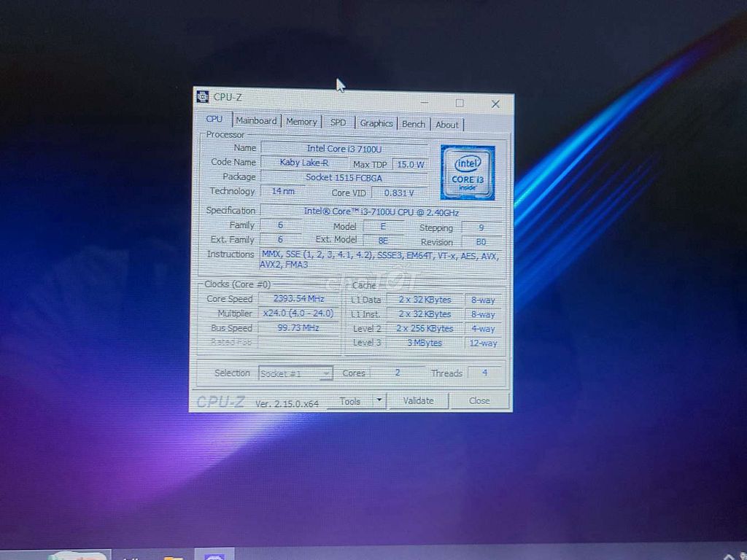Click the Cores value 2

pos(398,373)
